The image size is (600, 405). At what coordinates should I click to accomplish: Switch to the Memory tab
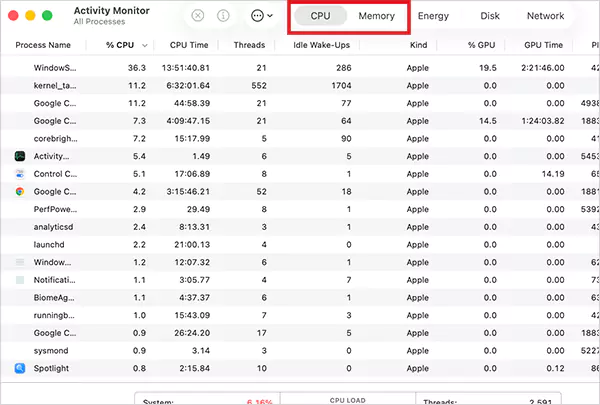pos(377,16)
